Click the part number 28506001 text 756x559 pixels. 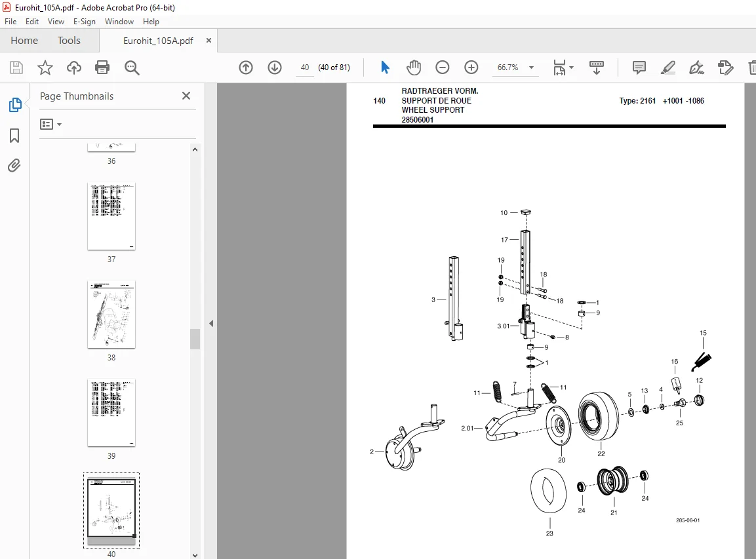click(x=418, y=120)
